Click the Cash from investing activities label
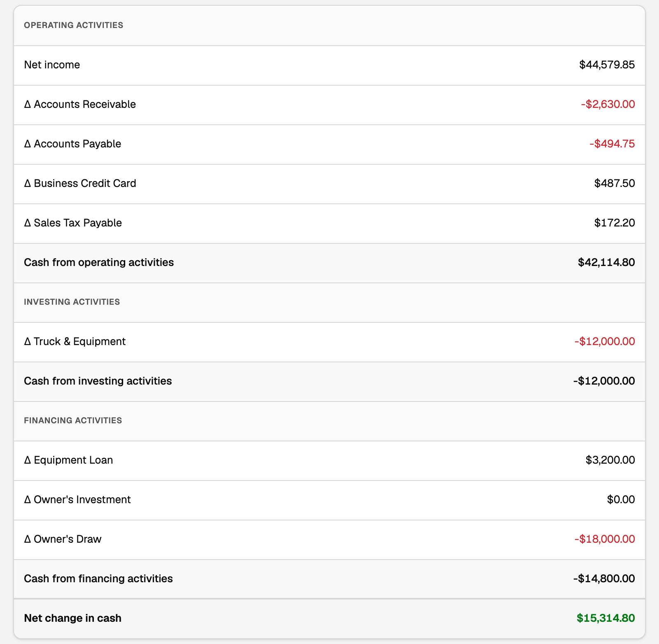Viewport: 659px width, 644px height. tap(98, 381)
